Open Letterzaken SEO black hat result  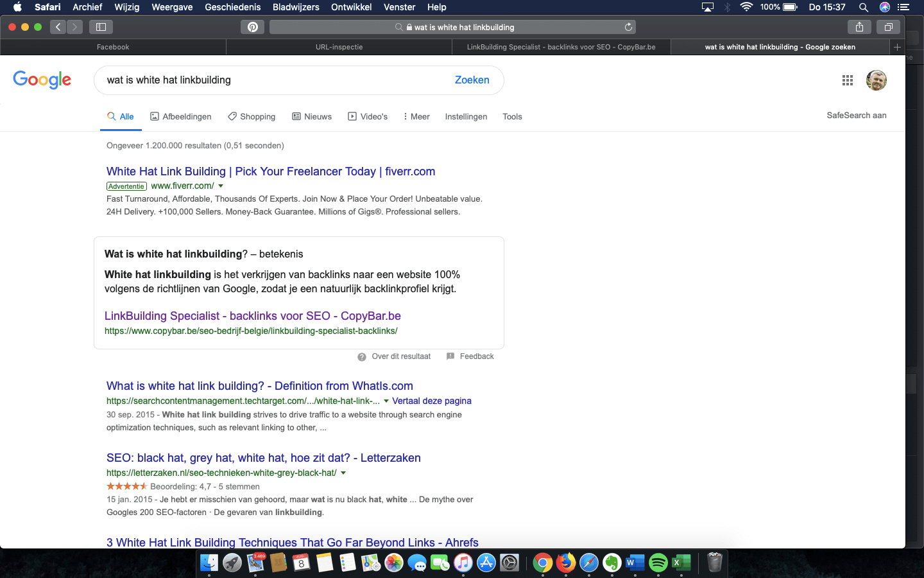(x=264, y=458)
